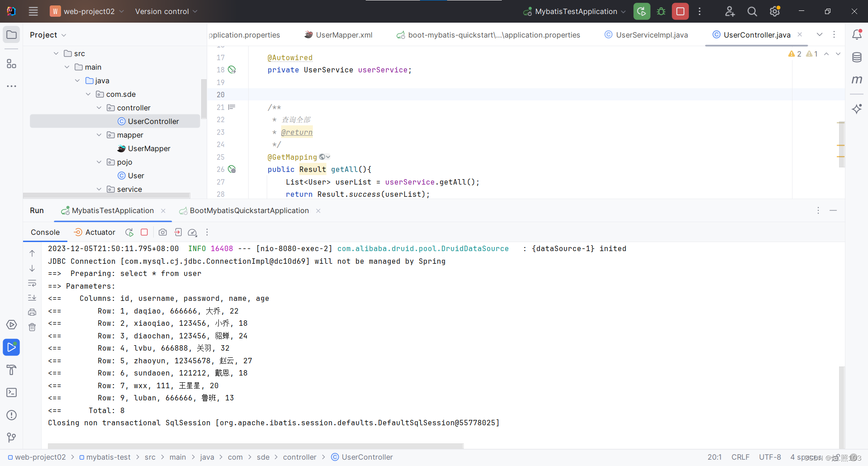The width and height of the screenshot is (868, 466).
Task: Open Git tool window icon
Action: [11, 437]
